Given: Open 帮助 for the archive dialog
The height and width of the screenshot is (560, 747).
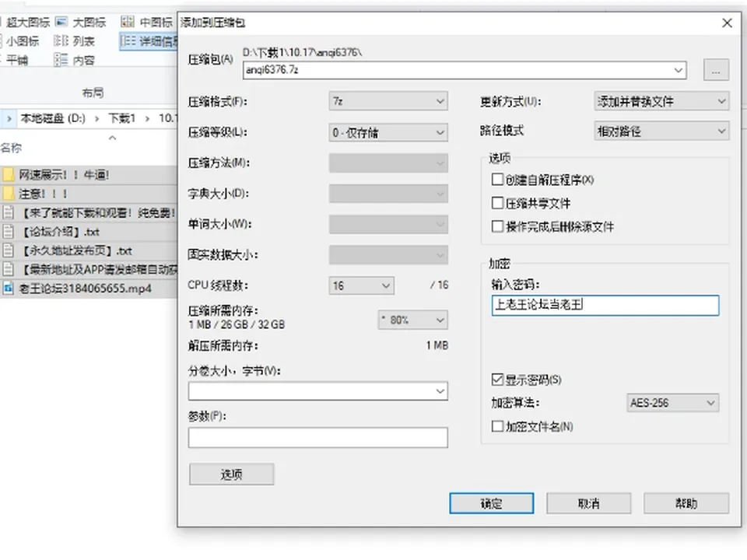Looking at the screenshot, I should coord(686,503).
